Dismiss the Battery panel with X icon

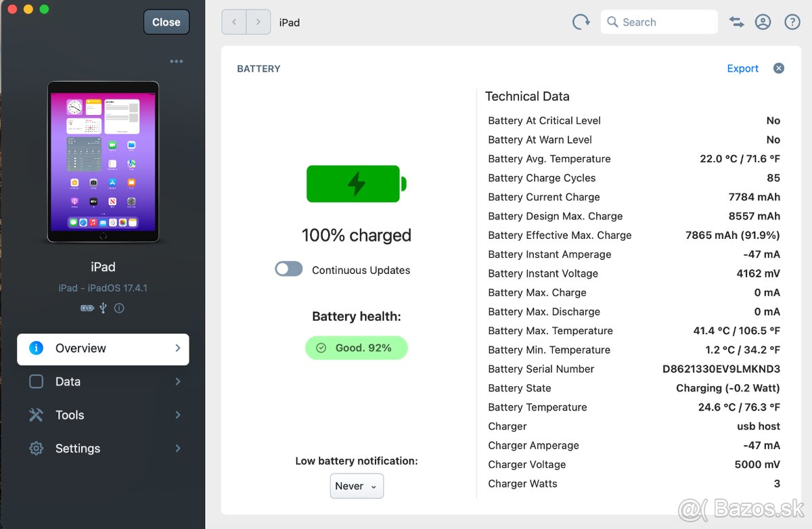[x=779, y=68]
